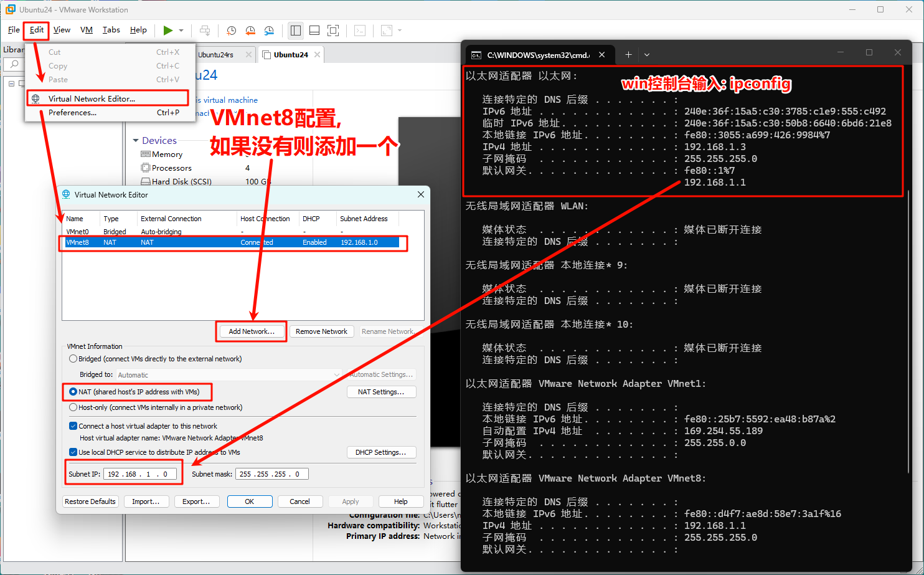Collapse the Devices section triangle
The image size is (924, 575).
pyautogui.click(x=136, y=140)
